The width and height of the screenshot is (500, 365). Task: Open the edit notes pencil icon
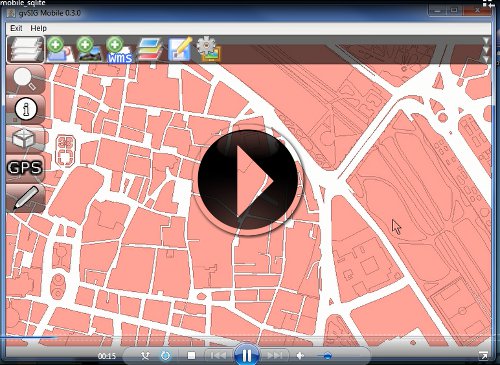180,49
